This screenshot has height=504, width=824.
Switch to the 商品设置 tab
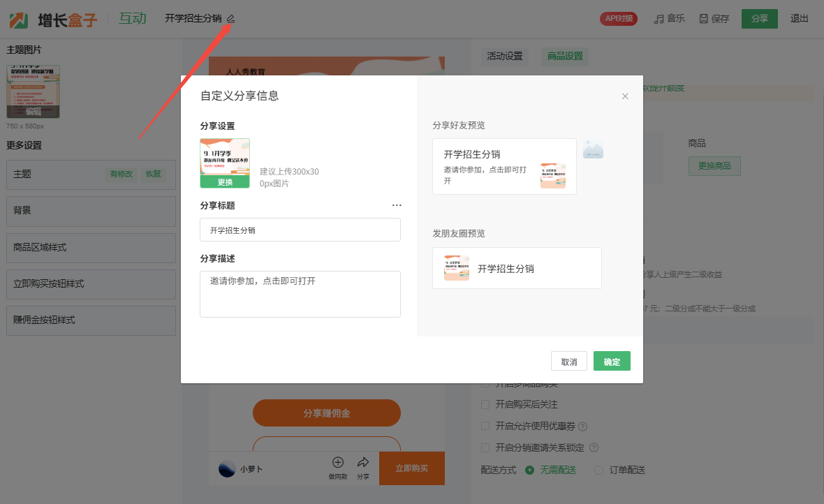(565, 57)
